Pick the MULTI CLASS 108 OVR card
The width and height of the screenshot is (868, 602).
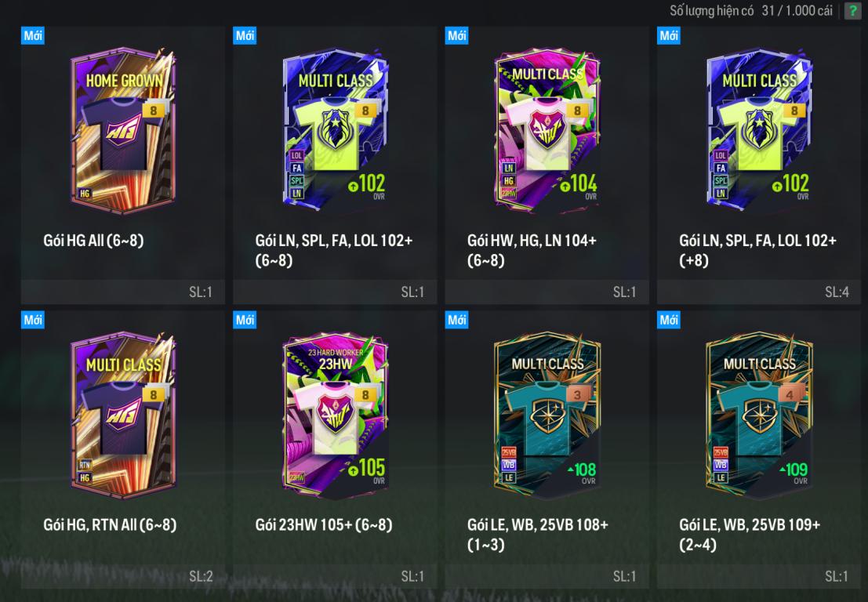click(547, 415)
